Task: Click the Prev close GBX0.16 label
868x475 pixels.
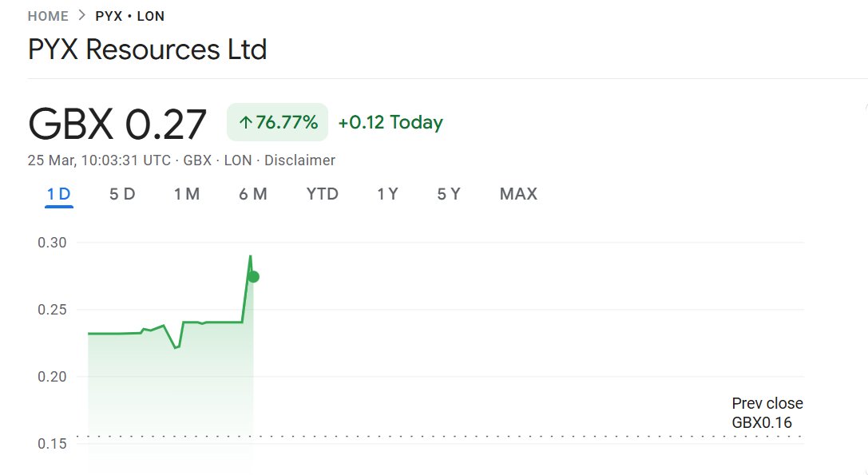Action: (x=767, y=413)
